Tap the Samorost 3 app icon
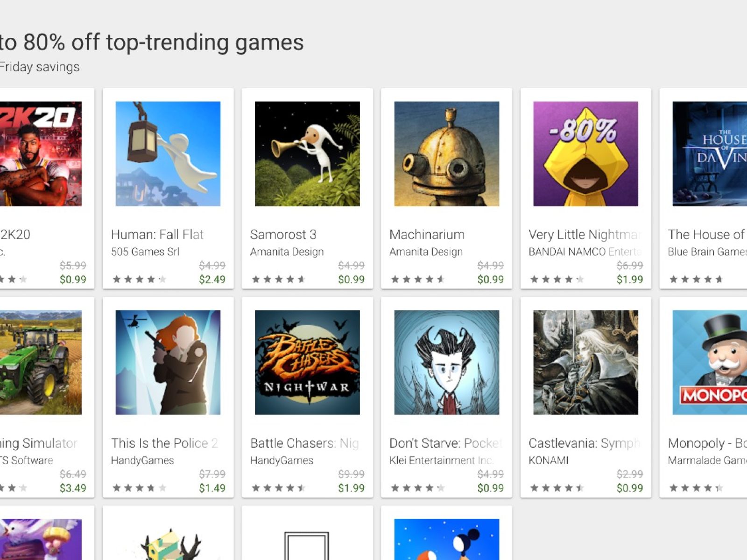The image size is (747, 560). [307, 154]
